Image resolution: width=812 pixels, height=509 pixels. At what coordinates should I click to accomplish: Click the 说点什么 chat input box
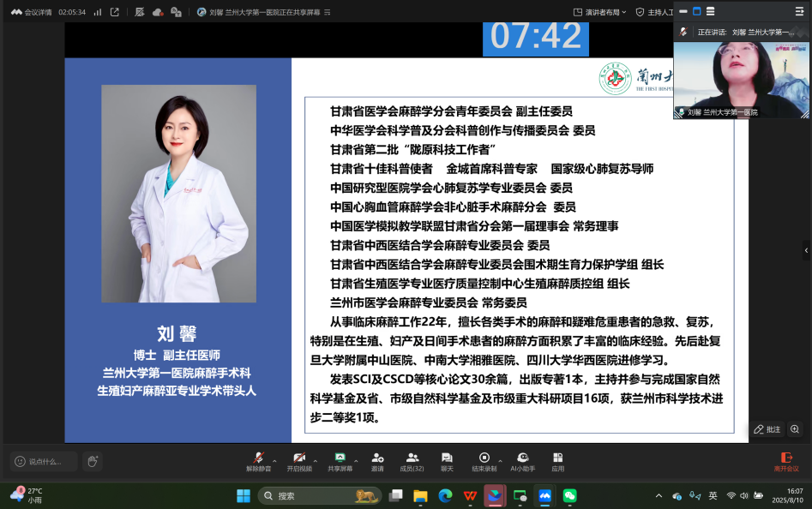click(x=44, y=461)
